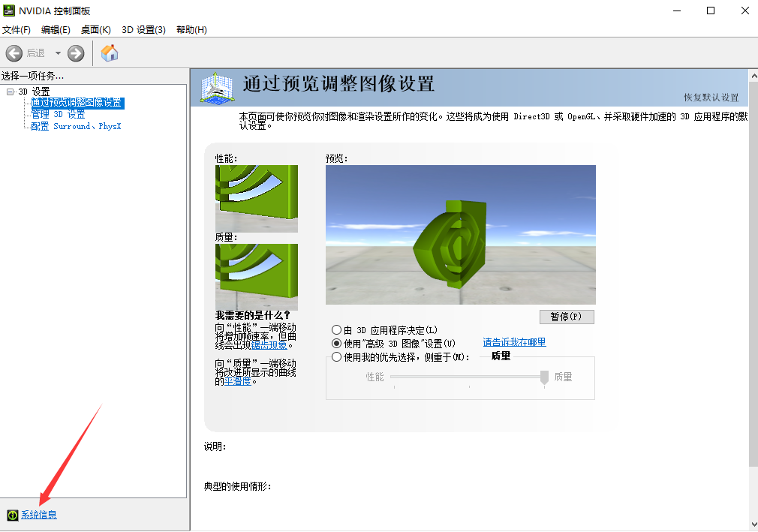This screenshot has width=758, height=532.
Task: Click the 暂停(P) button
Action: 567,317
